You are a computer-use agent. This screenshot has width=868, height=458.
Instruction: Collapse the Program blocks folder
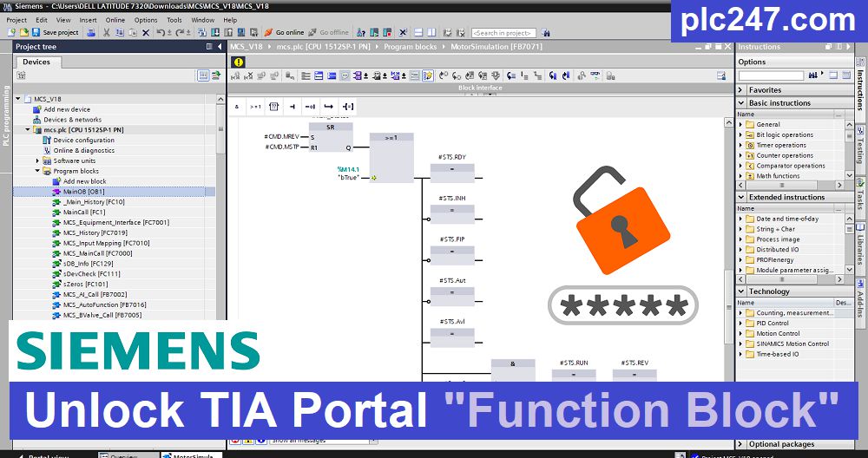tap(37, 171)
